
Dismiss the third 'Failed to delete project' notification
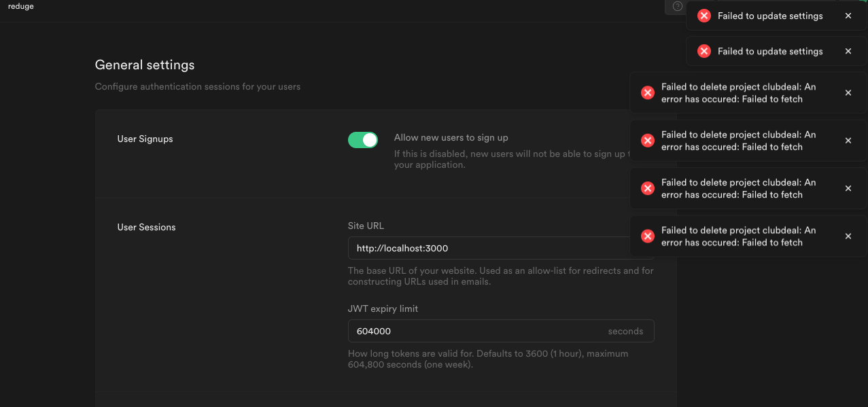(848, 188)
